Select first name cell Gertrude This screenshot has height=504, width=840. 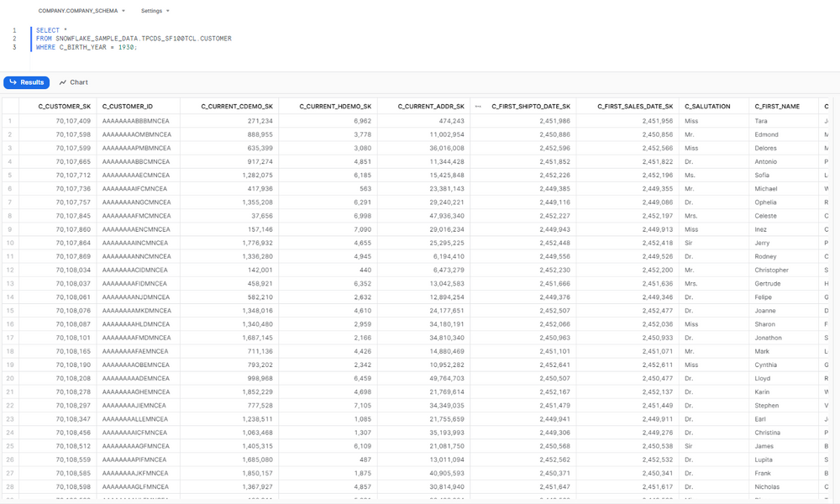tap(768, 283)
